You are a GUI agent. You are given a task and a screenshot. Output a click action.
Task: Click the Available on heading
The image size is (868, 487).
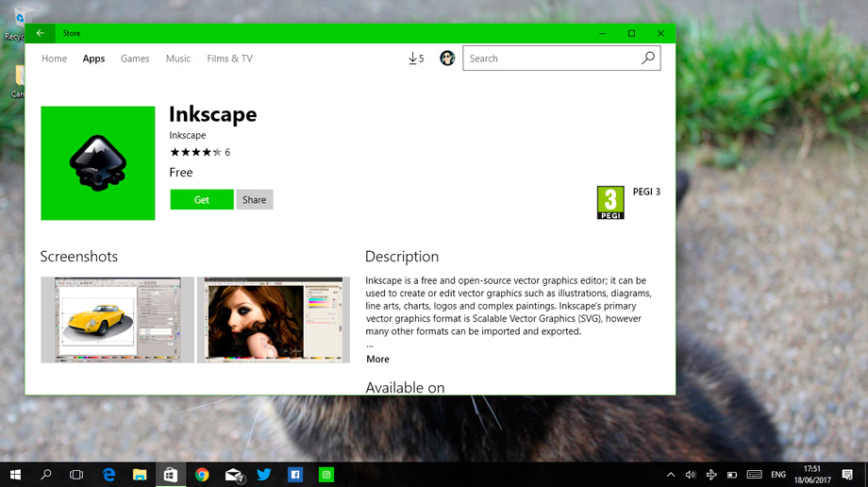(405, 387)
